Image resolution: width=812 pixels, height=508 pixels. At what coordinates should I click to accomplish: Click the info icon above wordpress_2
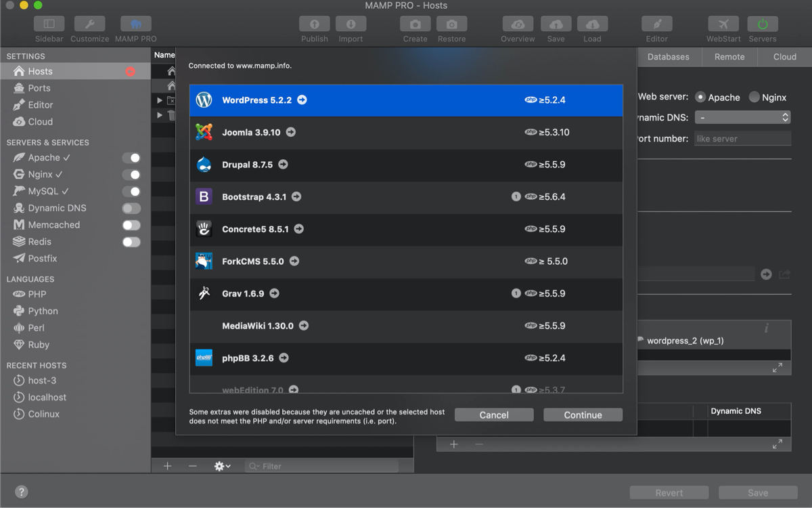pos(767,329)
